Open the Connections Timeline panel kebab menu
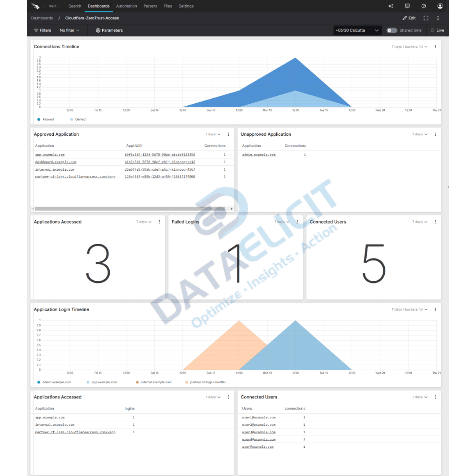The height and width of the screenshot is (476, 476). tap(435, 46)
